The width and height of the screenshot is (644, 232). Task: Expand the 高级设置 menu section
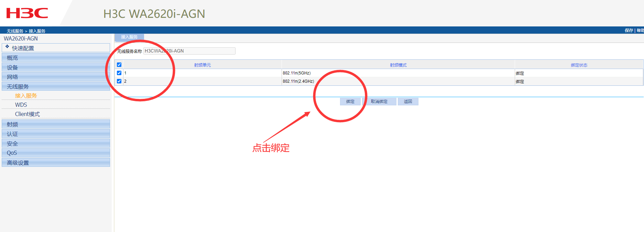click(56, 163)
